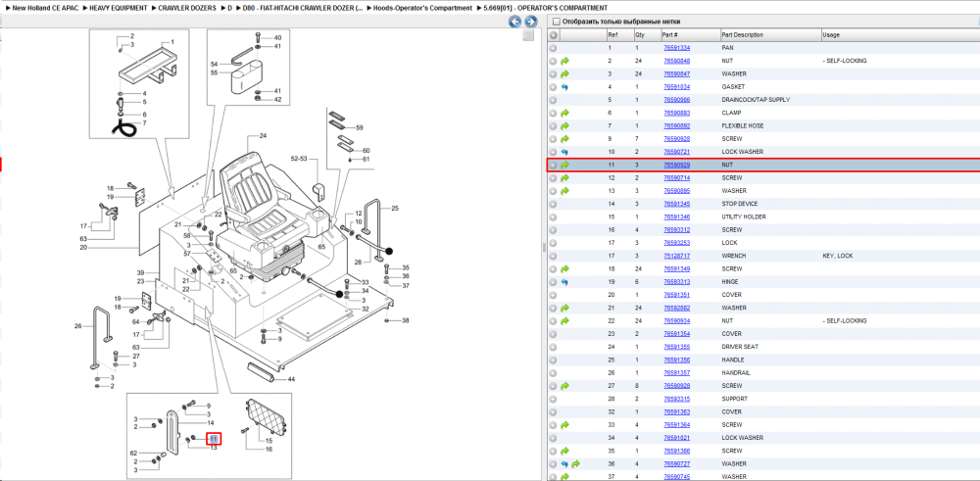Select callout 25 handle label in diagram
This screenshot has height=481, width=980.
[x=394, y=208]
